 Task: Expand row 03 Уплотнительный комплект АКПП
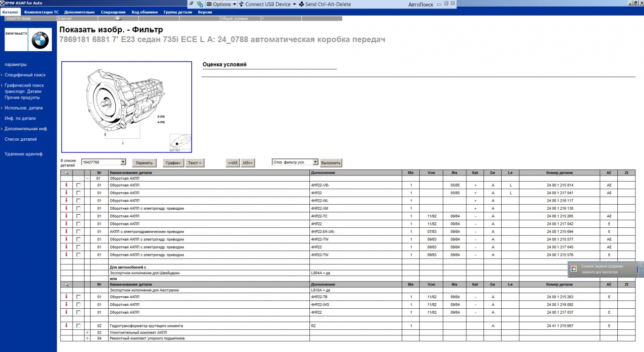[87, 332]
